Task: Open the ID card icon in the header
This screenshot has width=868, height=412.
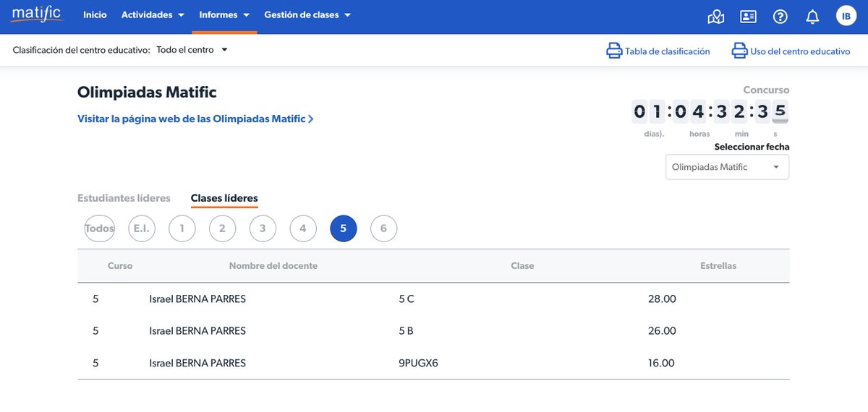Action: 748,16
